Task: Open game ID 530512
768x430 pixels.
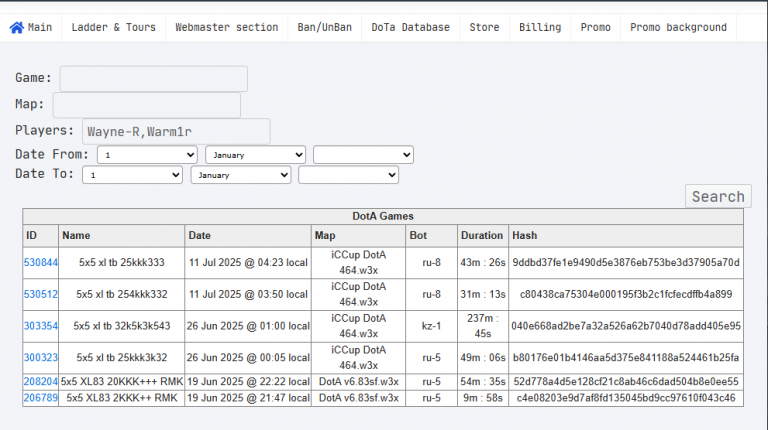Action: click(x=41, y=294)
